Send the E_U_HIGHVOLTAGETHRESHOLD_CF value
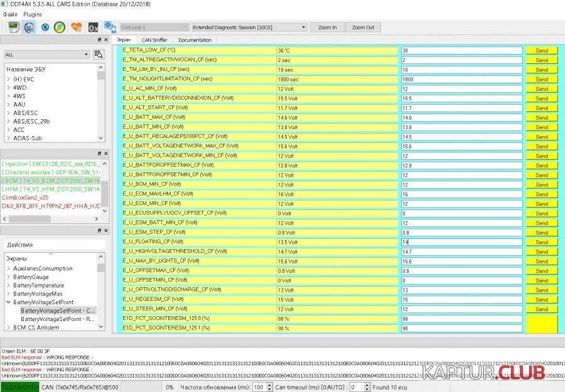Viewport: 565px width, 392px height. click(542, 252)
